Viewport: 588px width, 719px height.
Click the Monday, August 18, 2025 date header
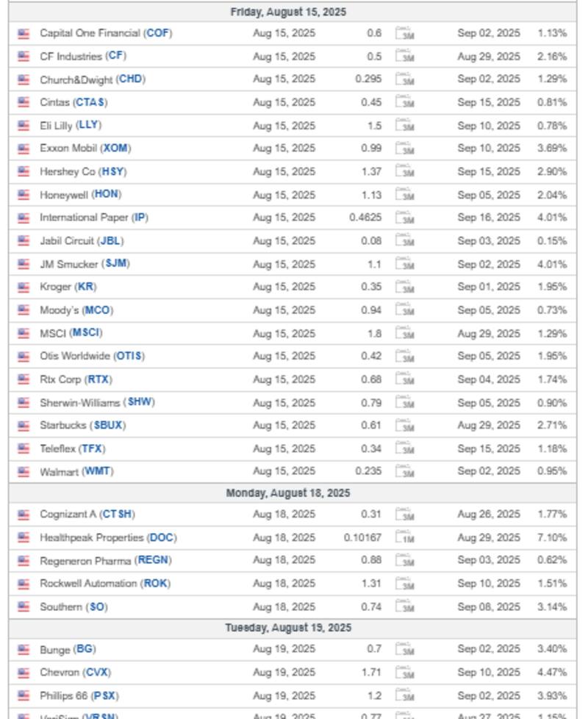coord(288,493)
